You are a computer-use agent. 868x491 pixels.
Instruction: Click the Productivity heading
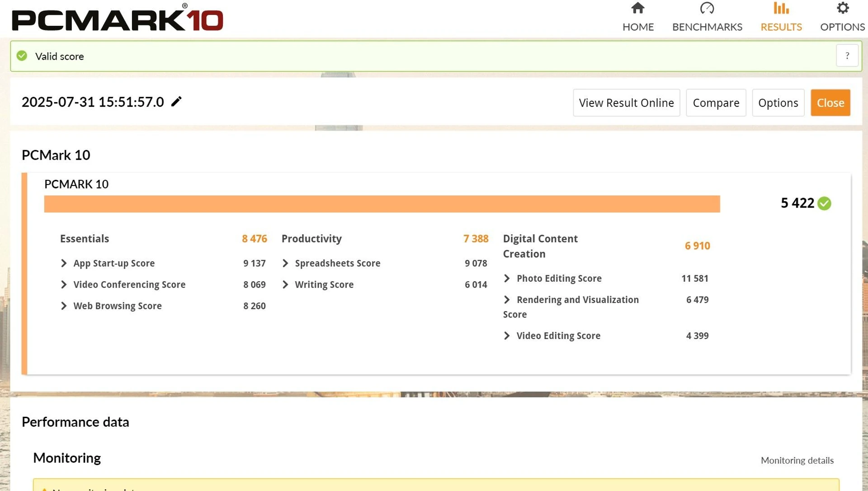coord(311,239)
